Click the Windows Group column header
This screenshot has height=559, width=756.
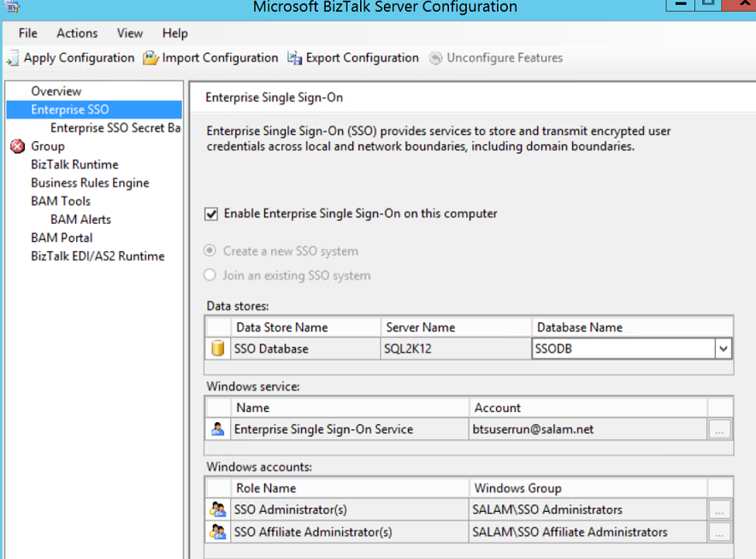pyautogui.click(x=588, y=488)
